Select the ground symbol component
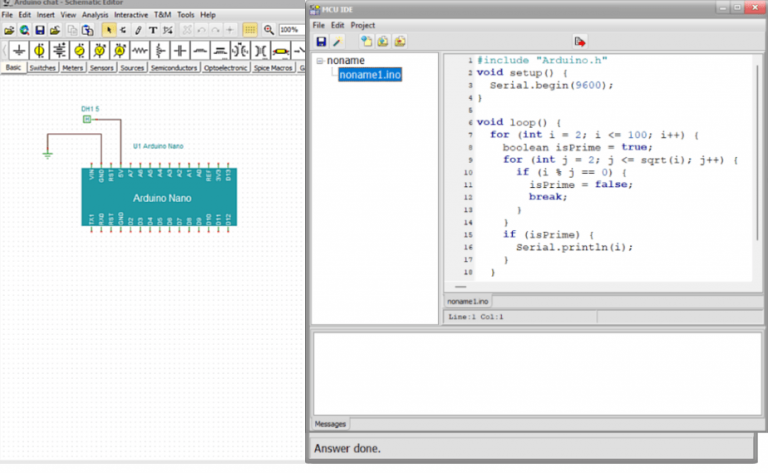The width and height of the screenshot is (768, 473). pyautogui.click(x=17, y=50)
